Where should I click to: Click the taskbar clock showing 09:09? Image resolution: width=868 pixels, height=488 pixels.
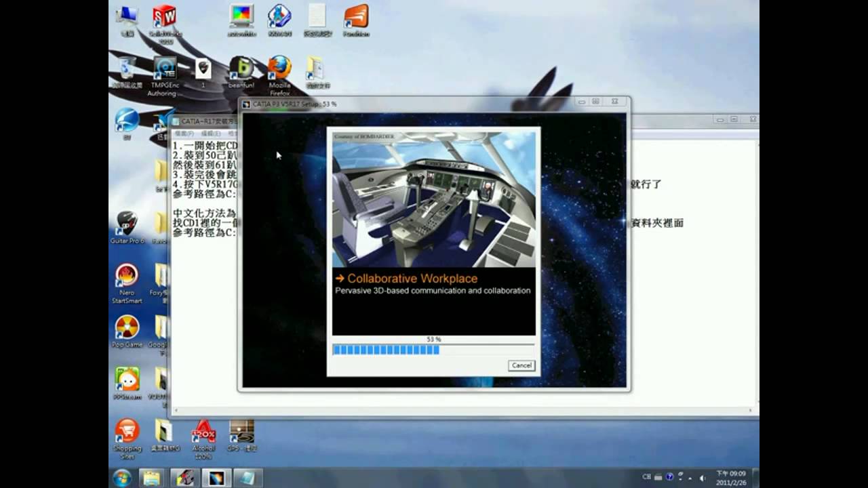pos(730,478)
